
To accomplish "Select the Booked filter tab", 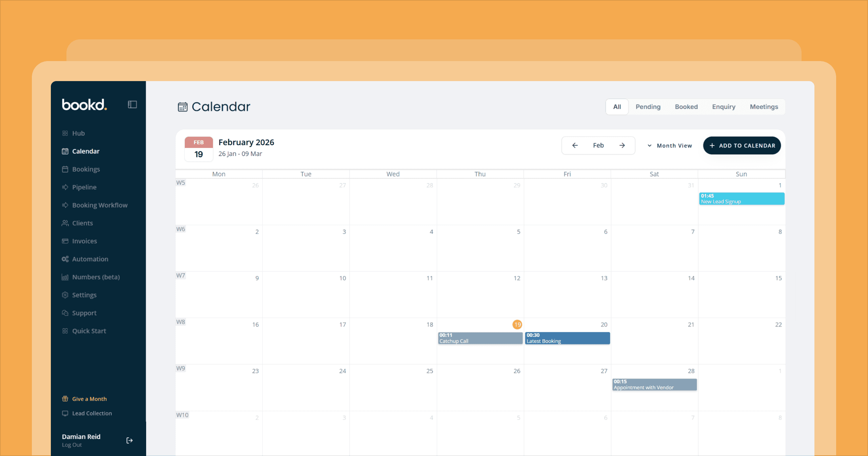I will tap(686, 107).
